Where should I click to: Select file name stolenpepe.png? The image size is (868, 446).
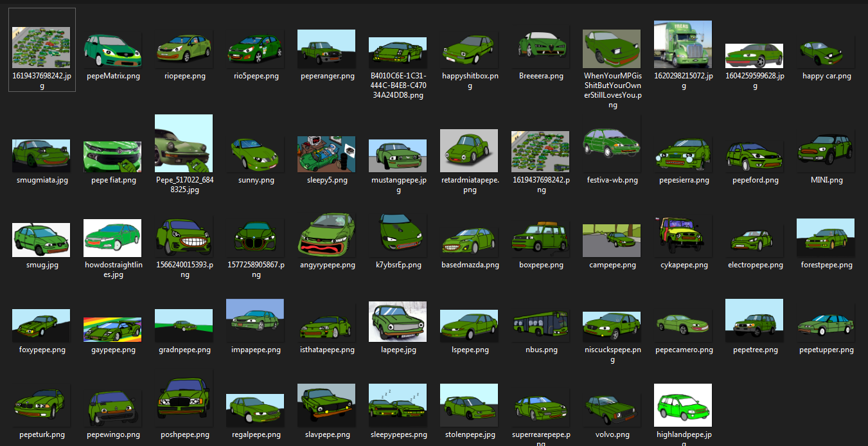tap(470, 436)
